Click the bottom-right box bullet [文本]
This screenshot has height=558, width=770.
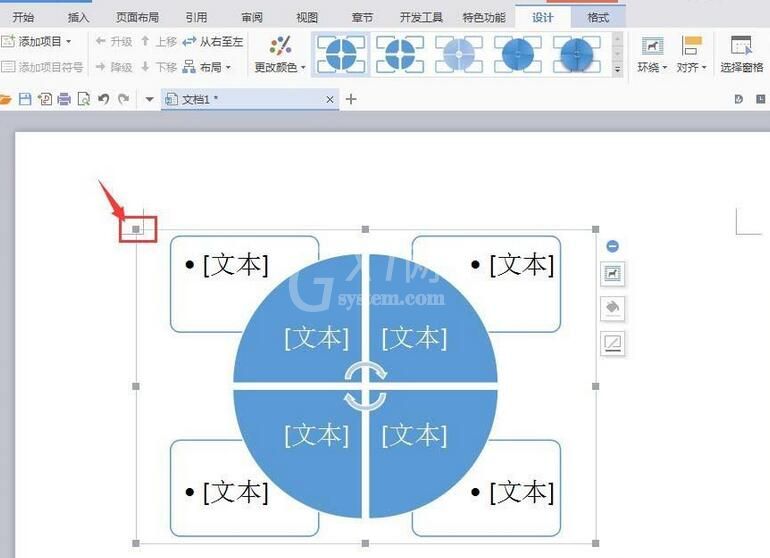click(522, 492)
